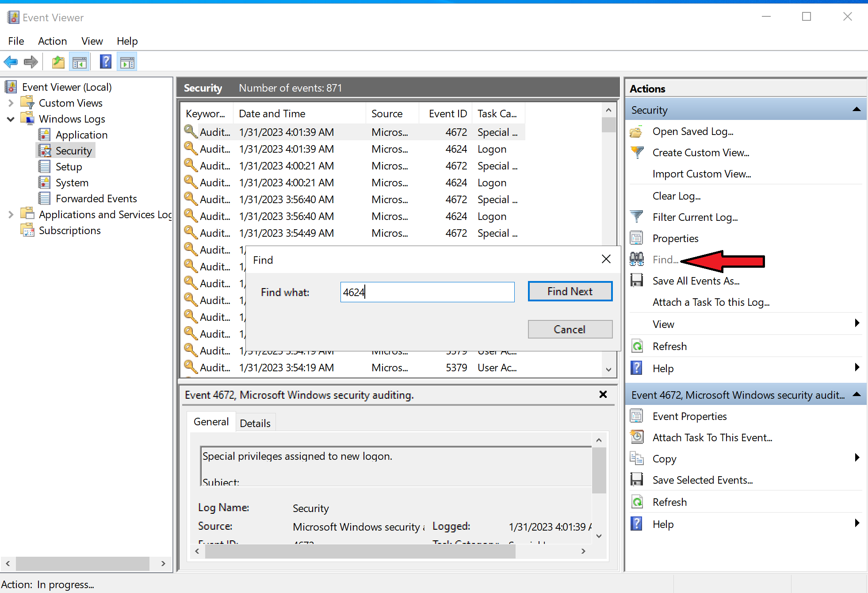Image resolution: width=868 pixels, height=593 pixels.
Task: Click Attach Task To This Event icon
Action: pos(636,437)
